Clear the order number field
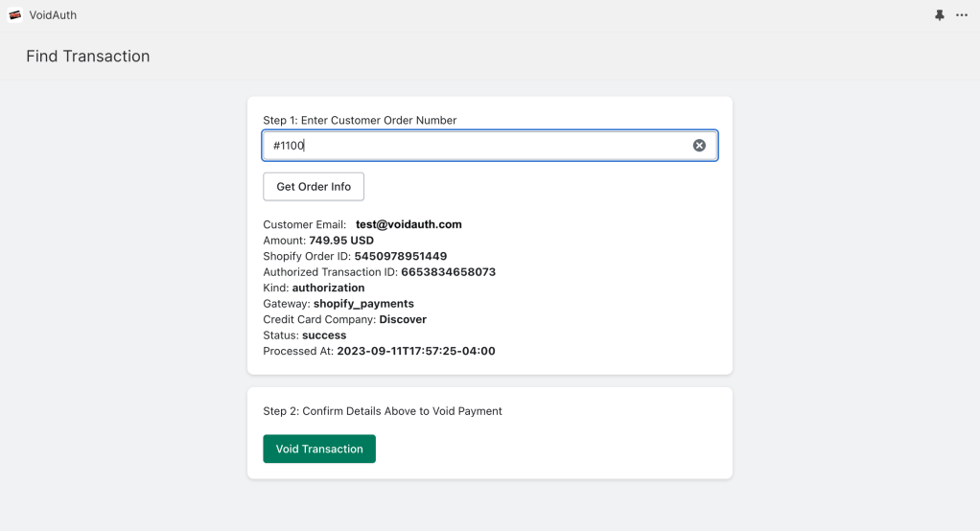The width and height of the screenshot is (980, 531). [699, 146]
